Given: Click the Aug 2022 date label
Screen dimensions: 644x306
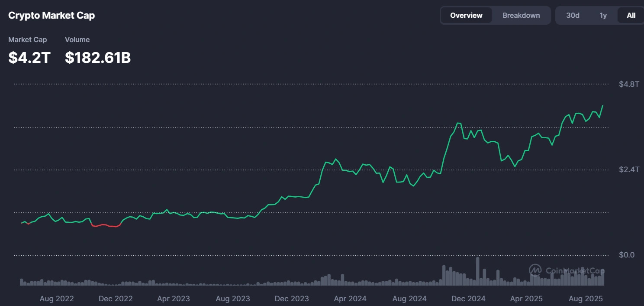Looking at the screenshot, I should pyautogui.click(x=57, y=299).
